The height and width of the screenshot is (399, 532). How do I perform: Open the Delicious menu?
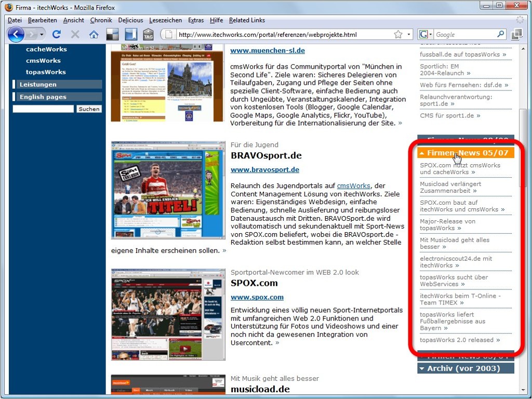(x=130, y=20)
